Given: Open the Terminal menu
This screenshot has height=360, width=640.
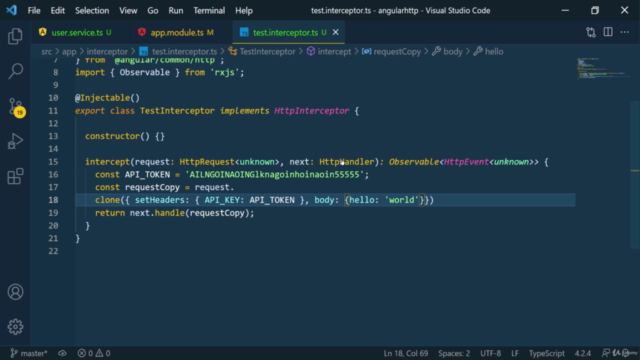Looking at the screenshot, I should pos(209,11).
